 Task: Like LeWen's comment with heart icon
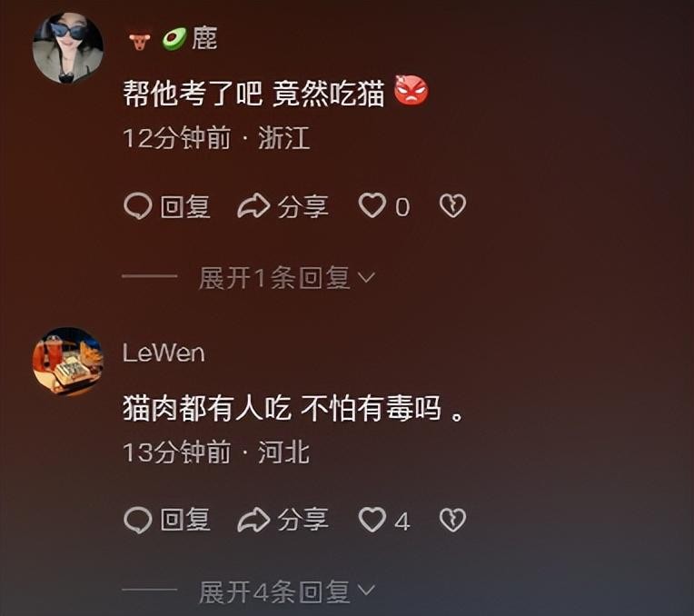tap(372, 519)
